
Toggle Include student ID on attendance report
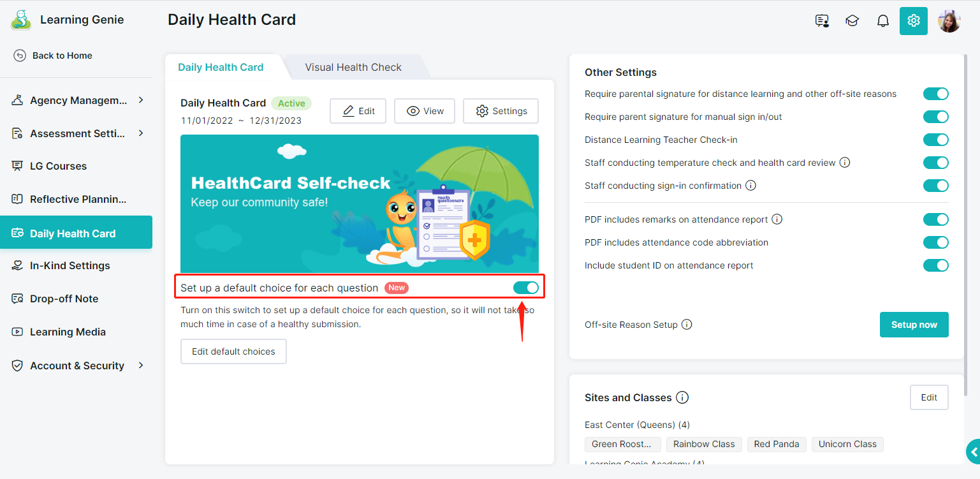tap(936, 265)
